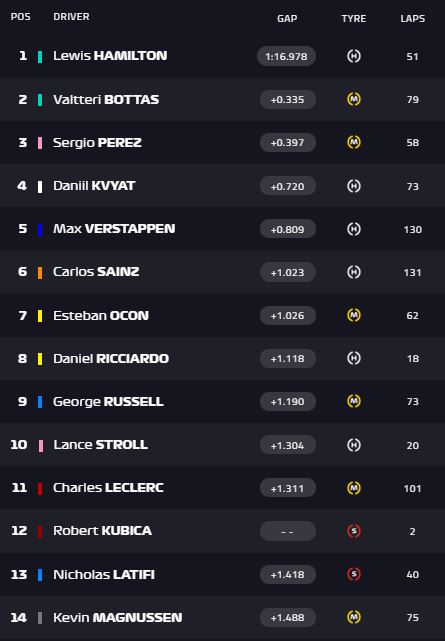Screen dimensions: 445x641
Task: Click the teal team color bar beside Hamilton
Action: [40, 57]
